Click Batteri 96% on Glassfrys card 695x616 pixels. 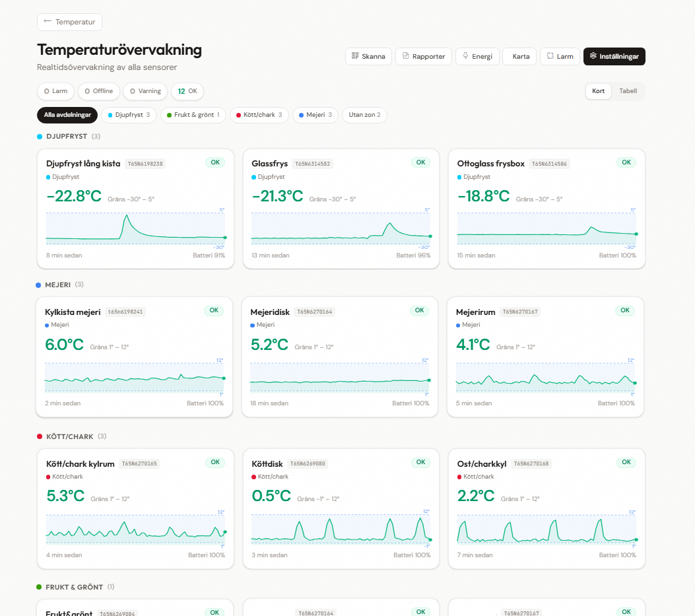tap(413, 256)
